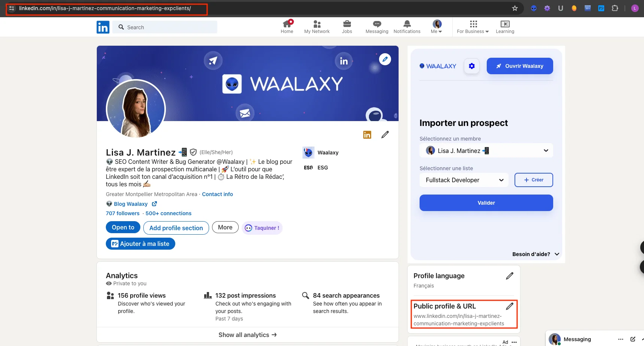Image resolution: width=644 pixels, height=346 pixels.
Task: Click the profile photo
Action: coord(136,109)
